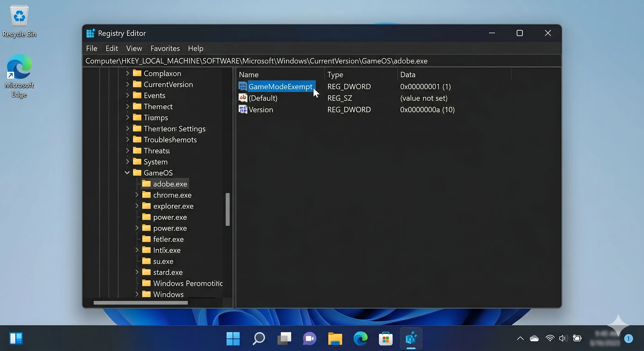Open the File menu
This screenshot has width=644, height=351.
91,48
